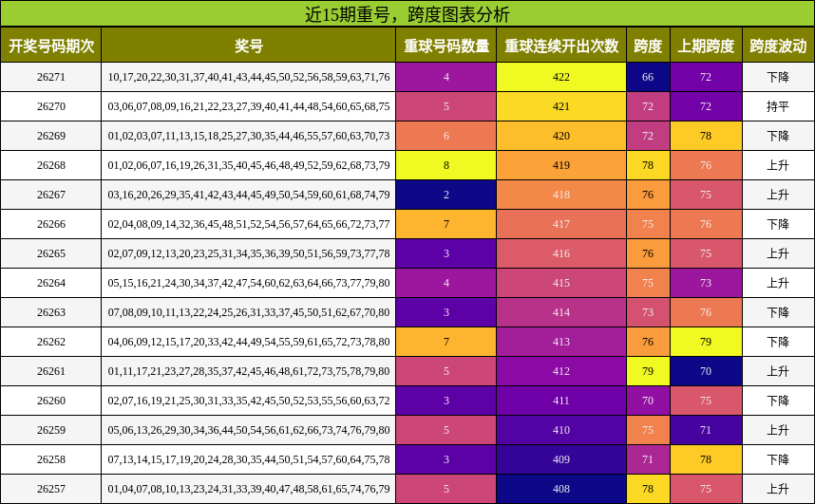The height and width of the screenshot is (504, 815).
Task: Click the consecutive count cell 419
Action: click(561, 165)
